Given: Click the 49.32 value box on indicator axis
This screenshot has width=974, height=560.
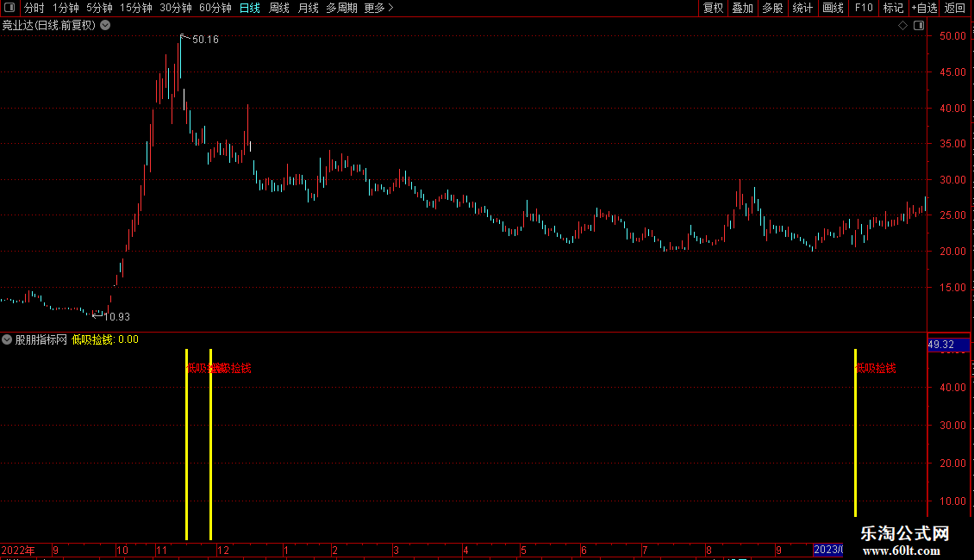Looking at the screenshot, I should [x=948, y=345].
